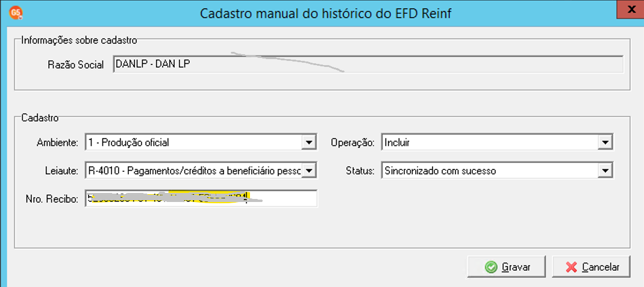Click the 'Leiaute:' label
644x287 pixels.
(x=60, y=171)
